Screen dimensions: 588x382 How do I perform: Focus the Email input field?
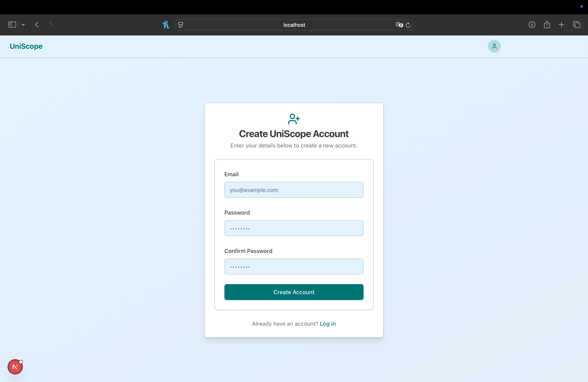[294, 190]
